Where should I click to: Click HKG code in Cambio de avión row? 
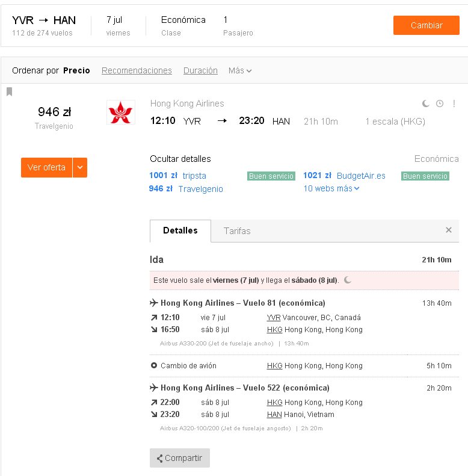click(x=275, y=365)
